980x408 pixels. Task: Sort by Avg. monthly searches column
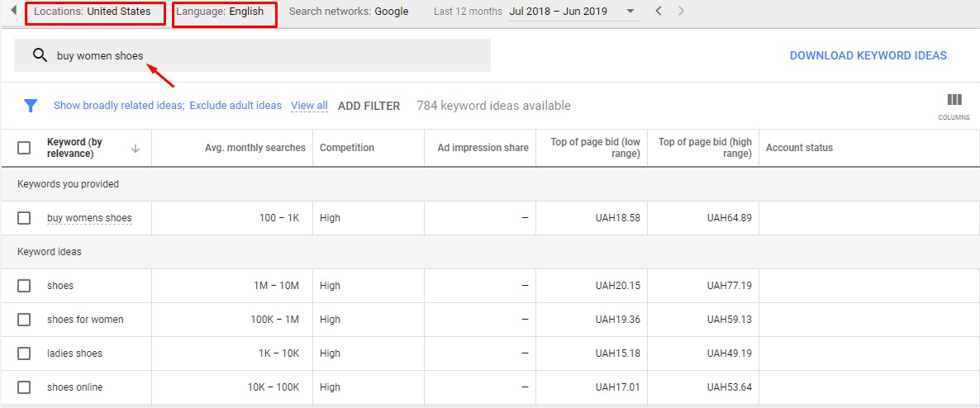(x=255, y=148)
